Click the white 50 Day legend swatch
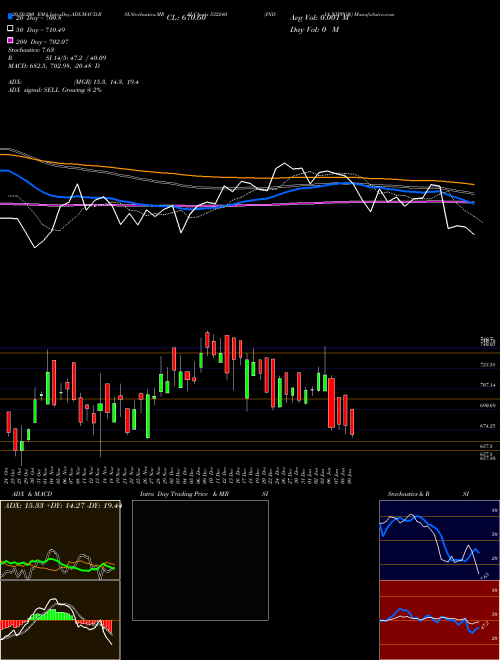Viewport: 500px width, 660px height. [10, 29]
